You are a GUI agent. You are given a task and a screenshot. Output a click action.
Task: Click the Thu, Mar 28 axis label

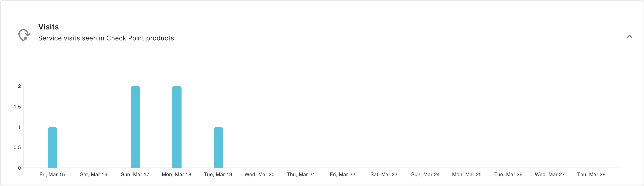[591, 175]
